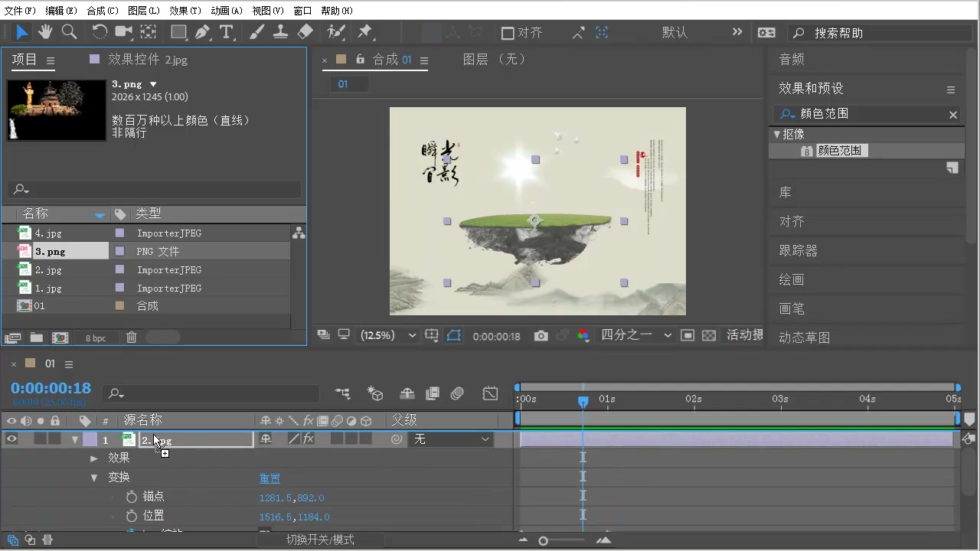This screenshot has height=551, width=980.
Task: Select the Rotation tool
Action: 100,31
